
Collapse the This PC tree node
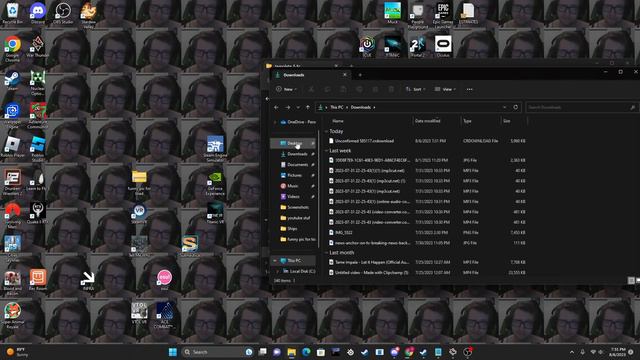tap(275, 260)
